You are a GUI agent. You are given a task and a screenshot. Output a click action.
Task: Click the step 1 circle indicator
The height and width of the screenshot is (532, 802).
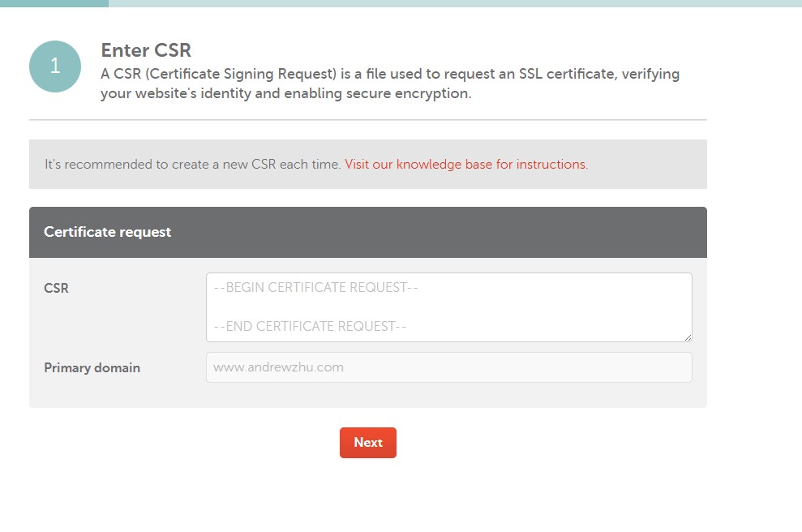pyautogui.click(x=54, y=66)
